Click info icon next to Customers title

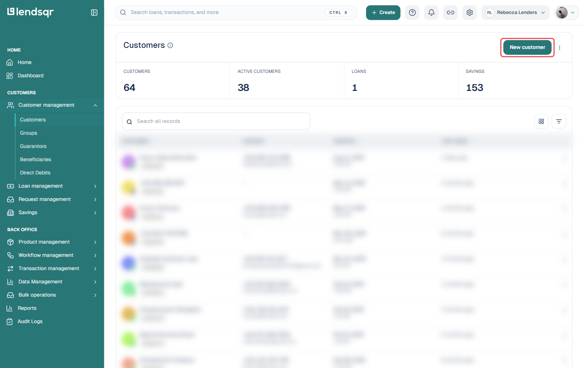[x=170, y=45]
